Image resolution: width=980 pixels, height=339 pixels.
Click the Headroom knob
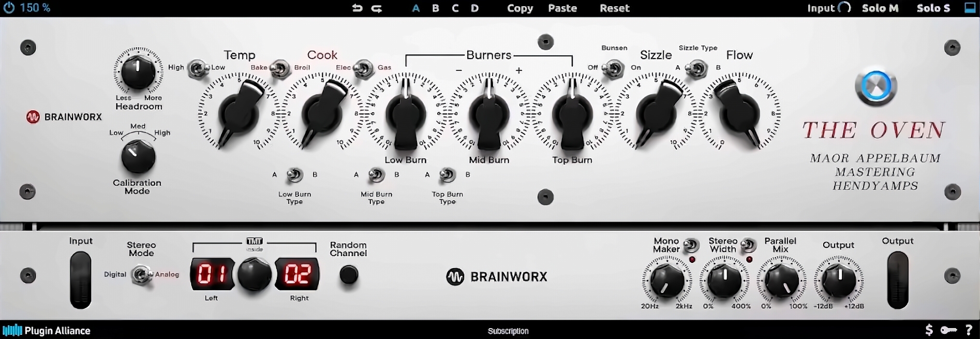[x=138, y=71]
